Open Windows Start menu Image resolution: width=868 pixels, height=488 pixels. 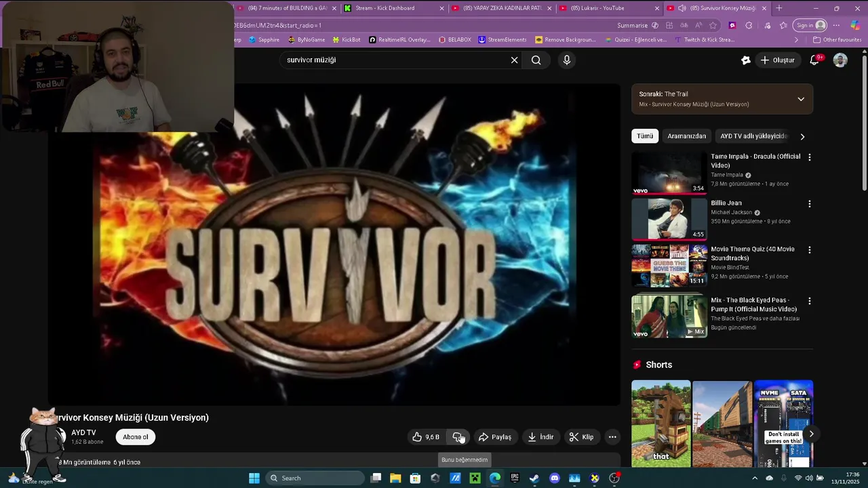(x=254, y=479)
